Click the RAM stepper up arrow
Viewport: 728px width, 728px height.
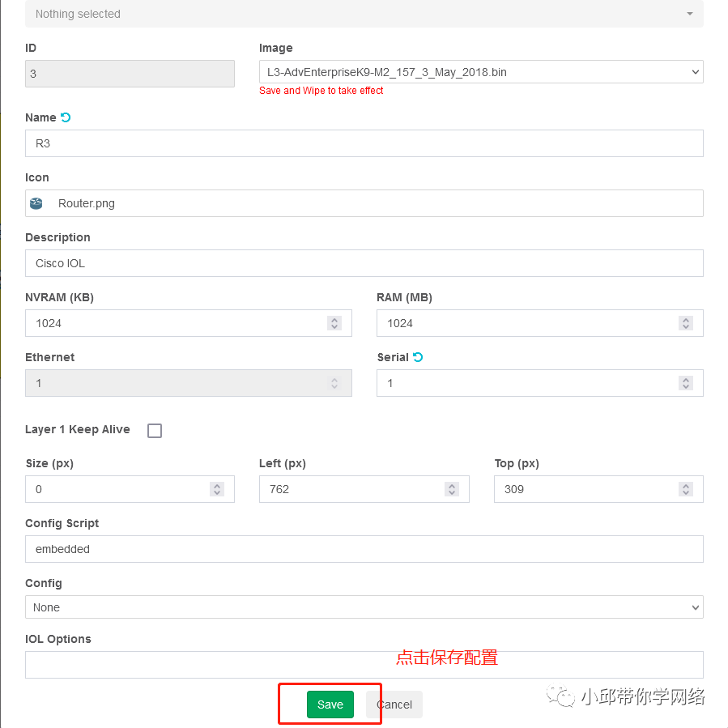coord(685,319)
